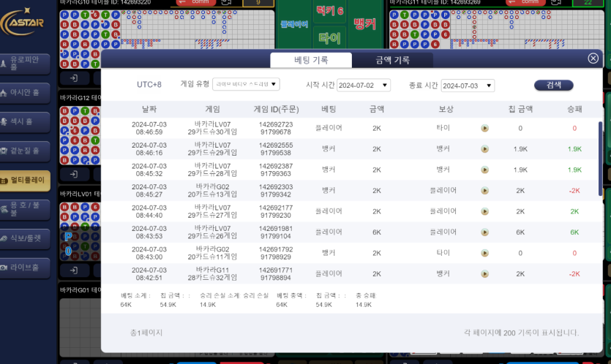Enter table 바카라G10 via arrow icon

point(74,78)
